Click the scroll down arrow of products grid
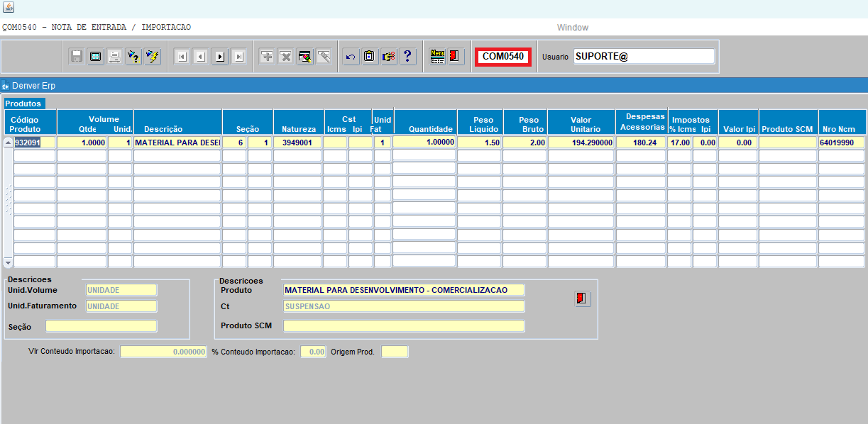Viewport: 868px width, 424px height. pyautogui.click(x=8, y=262)
